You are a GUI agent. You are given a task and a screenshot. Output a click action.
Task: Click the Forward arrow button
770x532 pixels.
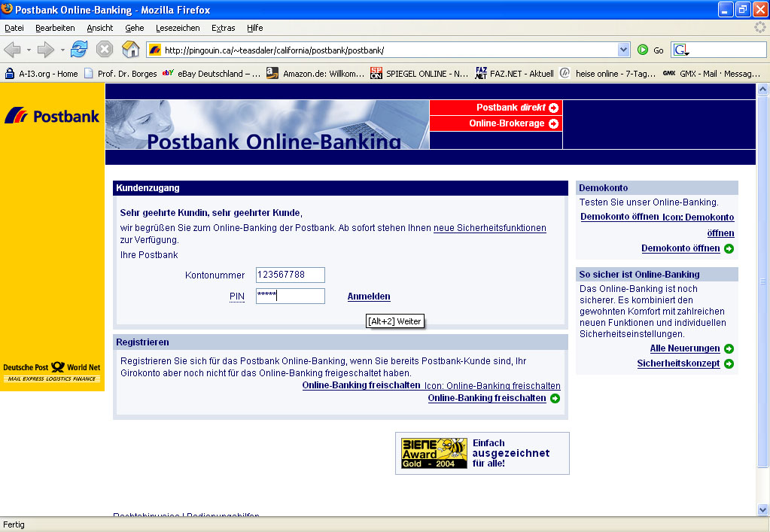pos(46,50)
